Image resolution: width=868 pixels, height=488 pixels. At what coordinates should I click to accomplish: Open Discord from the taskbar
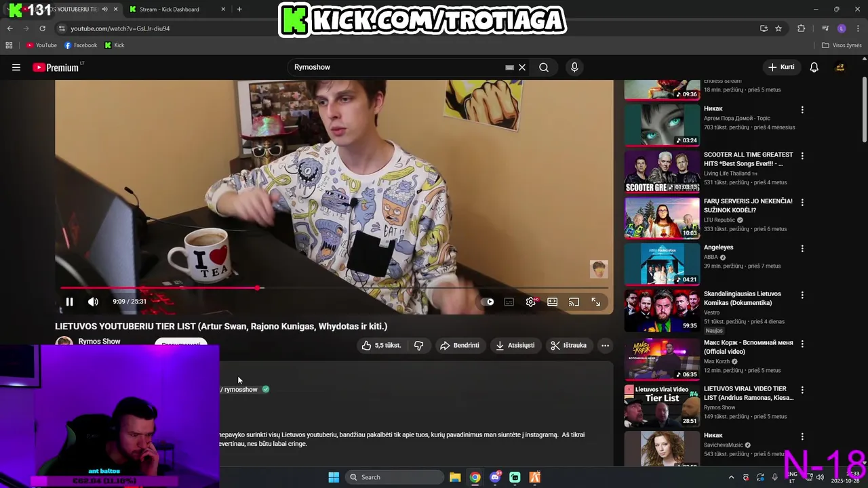tap(495, 477)
